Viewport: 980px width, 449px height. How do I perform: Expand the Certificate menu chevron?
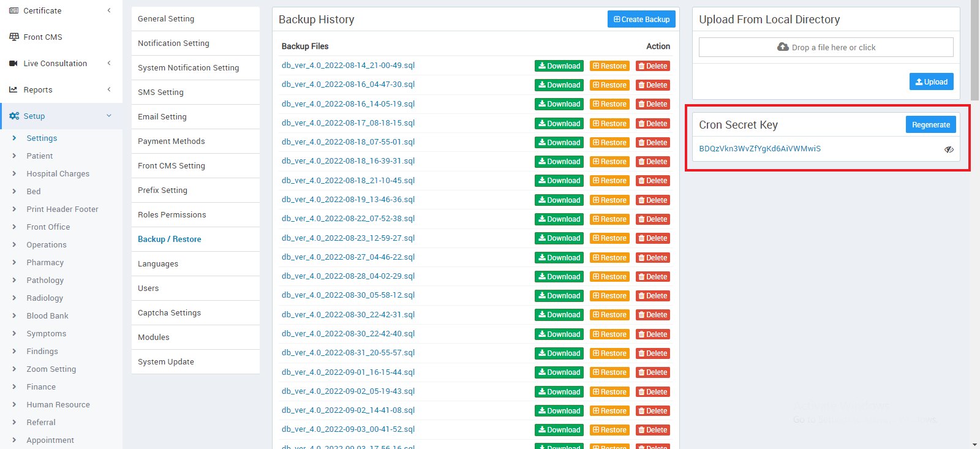(x=109, y=10)
